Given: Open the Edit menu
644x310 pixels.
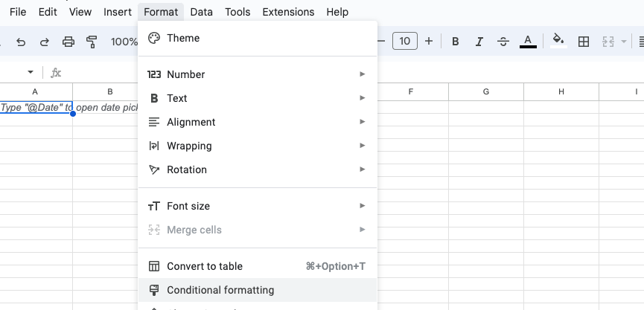Looking at the screenshot, I should point(48,12).
